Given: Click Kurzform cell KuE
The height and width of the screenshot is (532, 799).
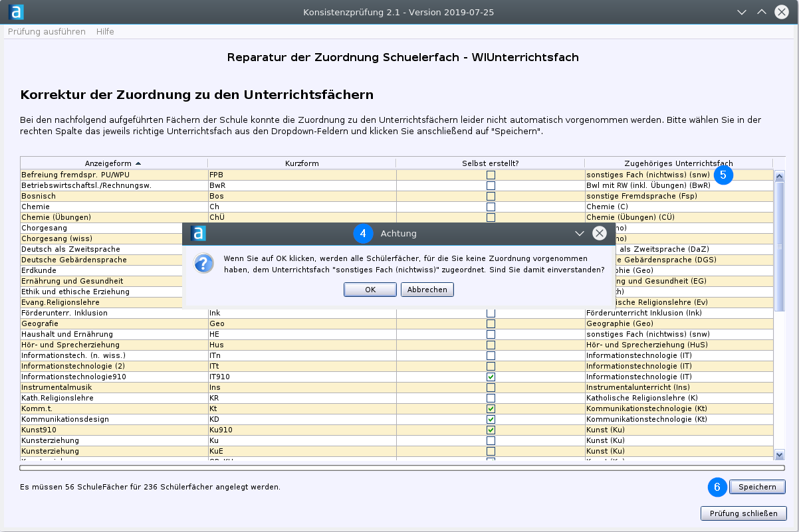Looking at the screenshot, I should point(302,451).
